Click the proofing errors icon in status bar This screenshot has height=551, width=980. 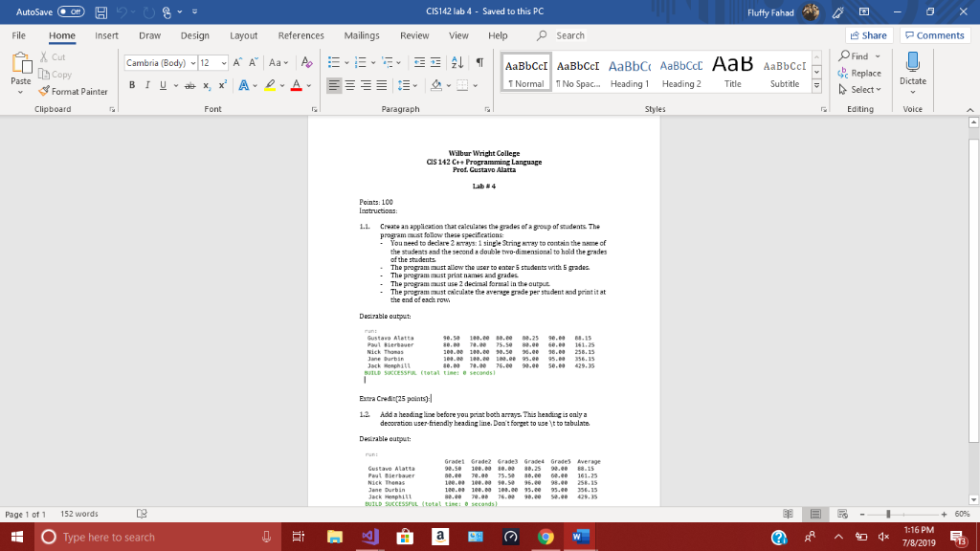(x=142, y=514)
